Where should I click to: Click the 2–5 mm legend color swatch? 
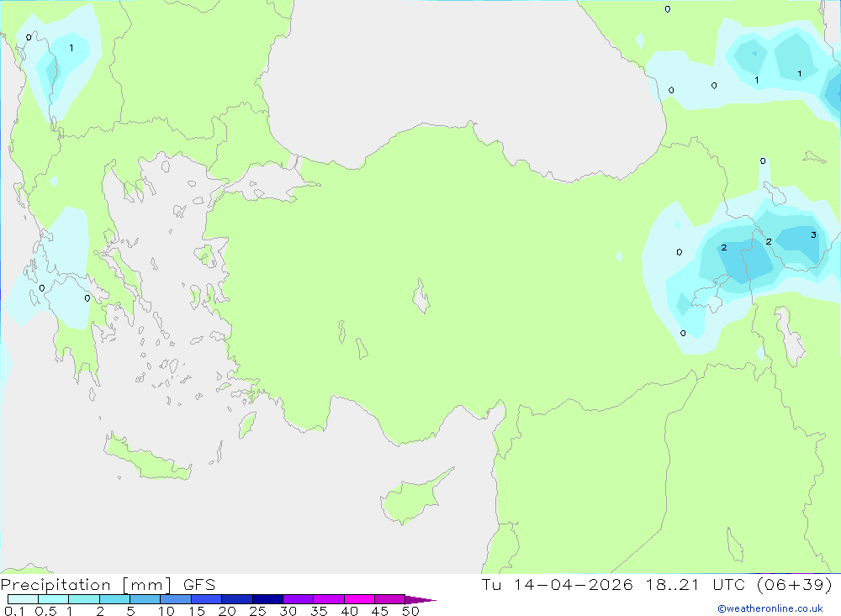click(114, 599)
